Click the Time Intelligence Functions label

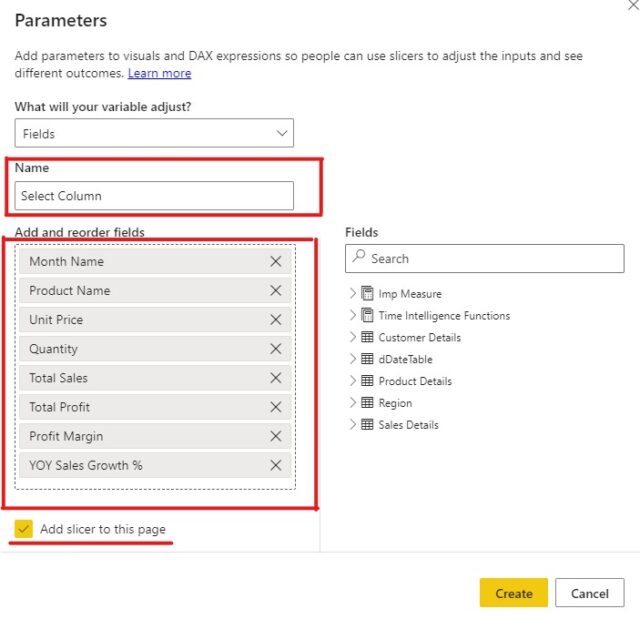(x=444, y=316)
